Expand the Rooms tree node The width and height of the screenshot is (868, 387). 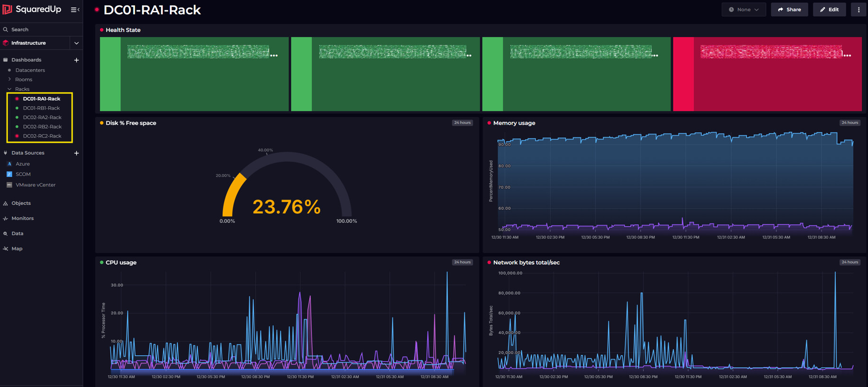(x=9, y=79)
